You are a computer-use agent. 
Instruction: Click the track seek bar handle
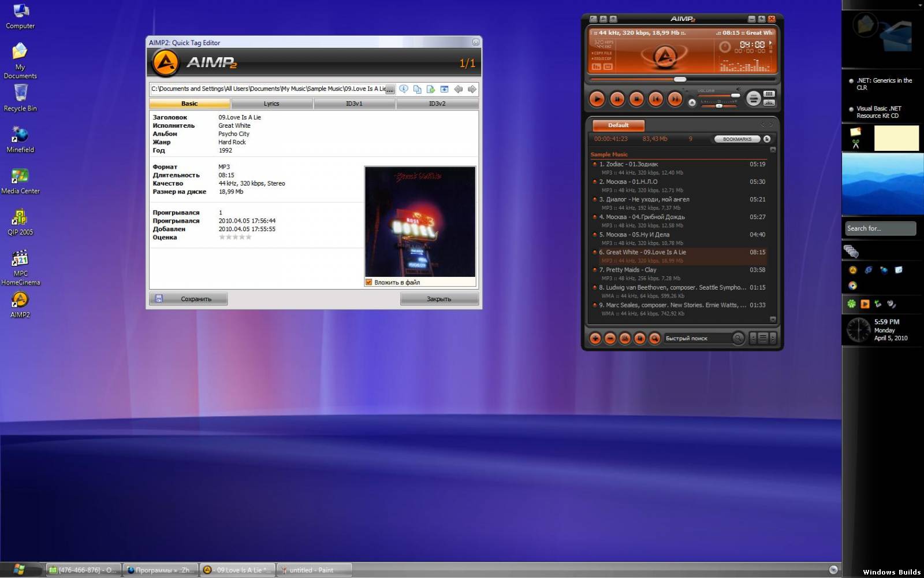pos(680,79)
